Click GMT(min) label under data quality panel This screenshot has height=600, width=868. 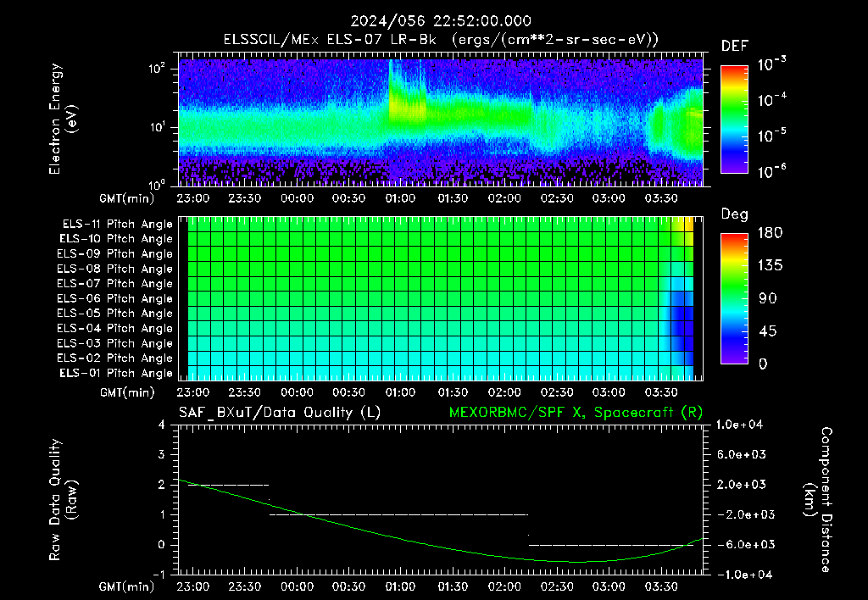pos(127,587)
